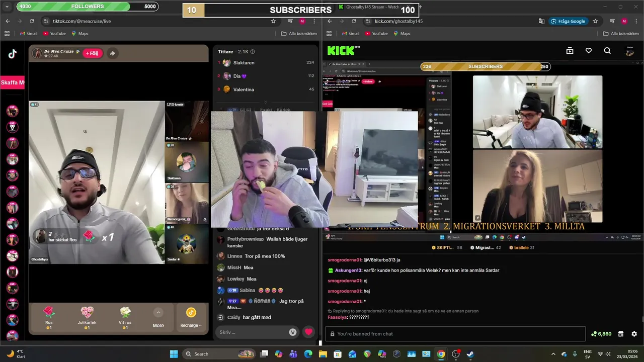Click Kick chat scrollbar

click(642, 319)
